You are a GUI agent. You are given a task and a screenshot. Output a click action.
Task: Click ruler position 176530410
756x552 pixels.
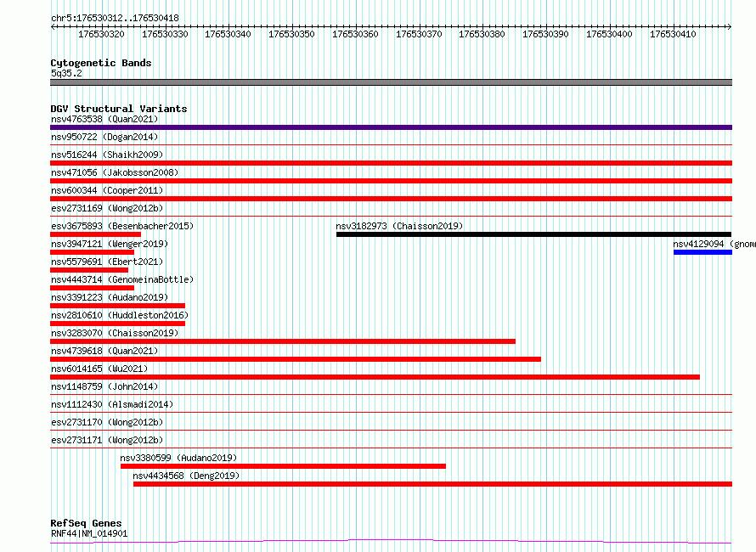pos(673,34)
